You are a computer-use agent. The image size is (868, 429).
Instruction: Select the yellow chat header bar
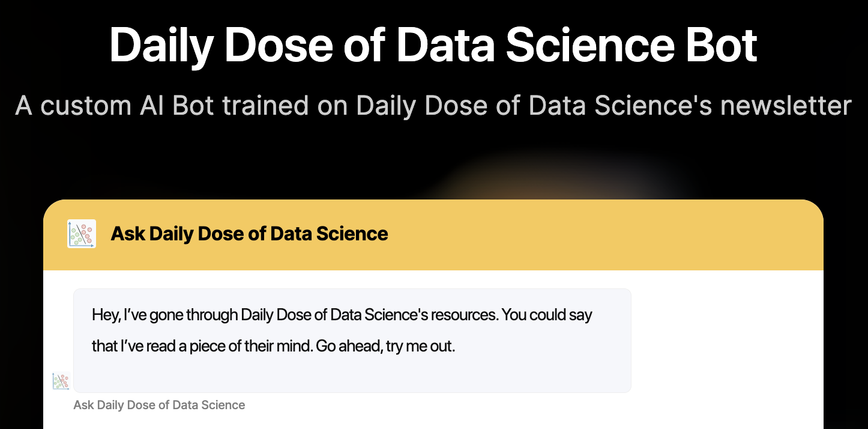[x=433, y=234]
